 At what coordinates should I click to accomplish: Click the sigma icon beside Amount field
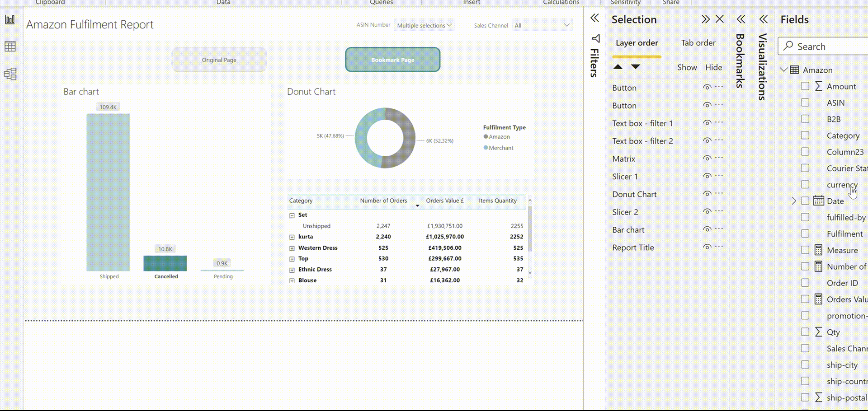click(818, 86)
